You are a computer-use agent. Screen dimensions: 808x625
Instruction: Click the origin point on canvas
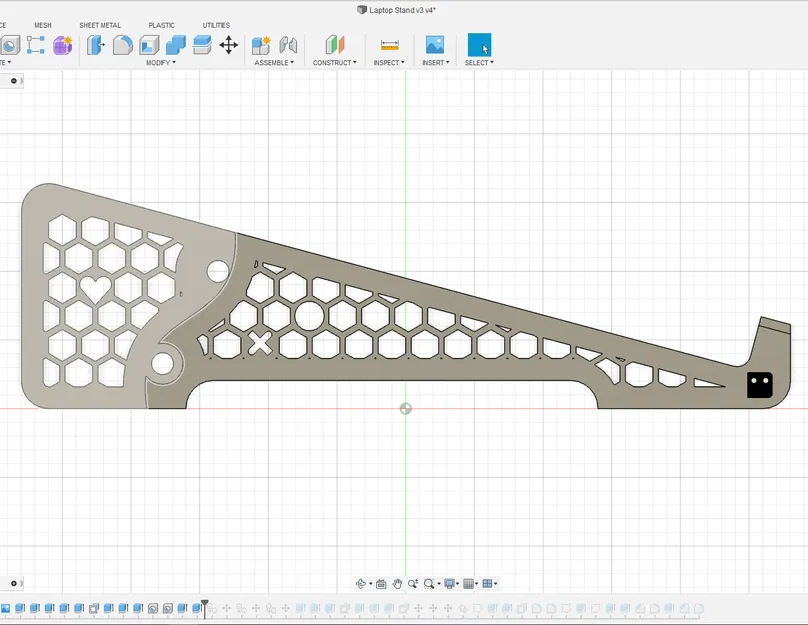(x=406, y=409)
